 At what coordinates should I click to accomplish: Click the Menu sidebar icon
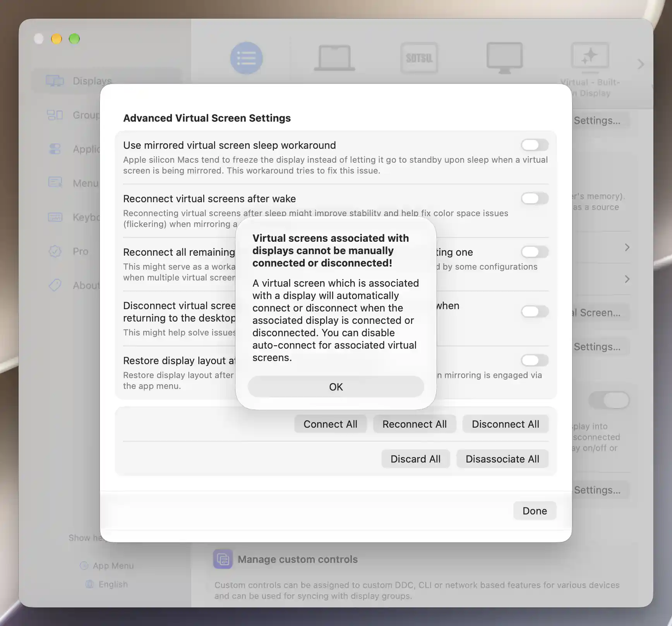[x=55, y=182]
